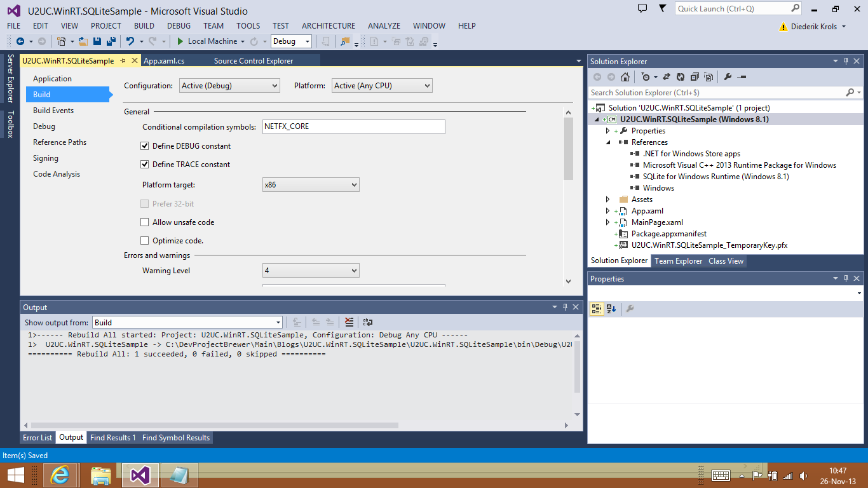Image resolution: width=868 pixels, height=488 pixels.
Task: Start debugging with the green play icon
Action: [x=180, y=41]
